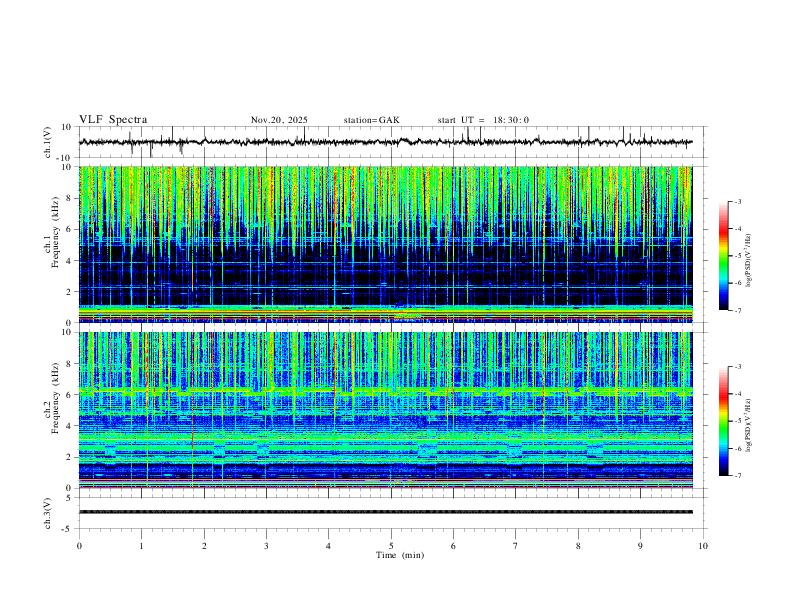Click the "6" kHz tick on ch.1 frequency axis
Image resolution: width=792 pixels, height=612 pixels.
(70, 229)
